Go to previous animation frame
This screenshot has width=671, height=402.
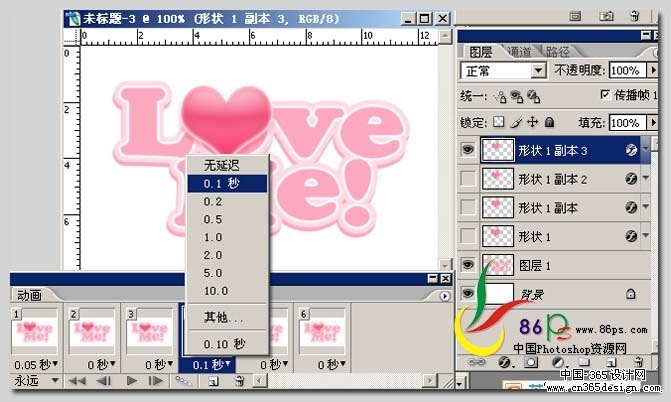click(x=104, y=381)
